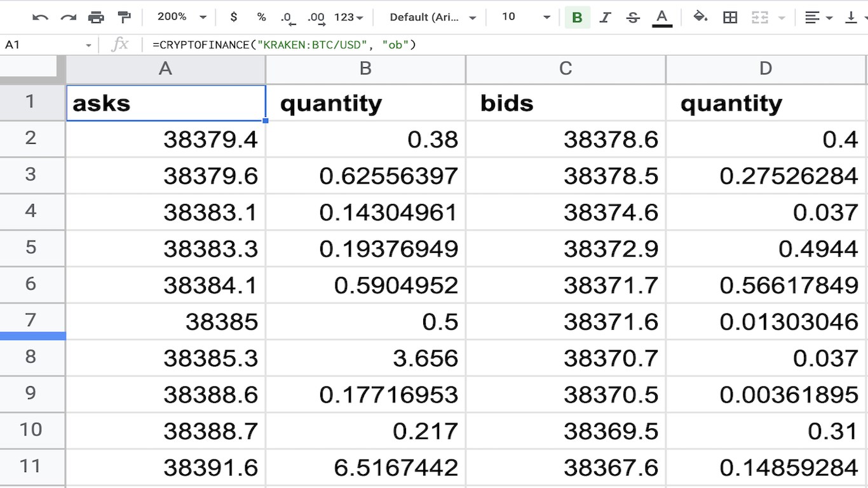The height and width of the screenshot is (488, 868).
Task: Apply percent format to the selection
Action: click(x=261, y=17)
